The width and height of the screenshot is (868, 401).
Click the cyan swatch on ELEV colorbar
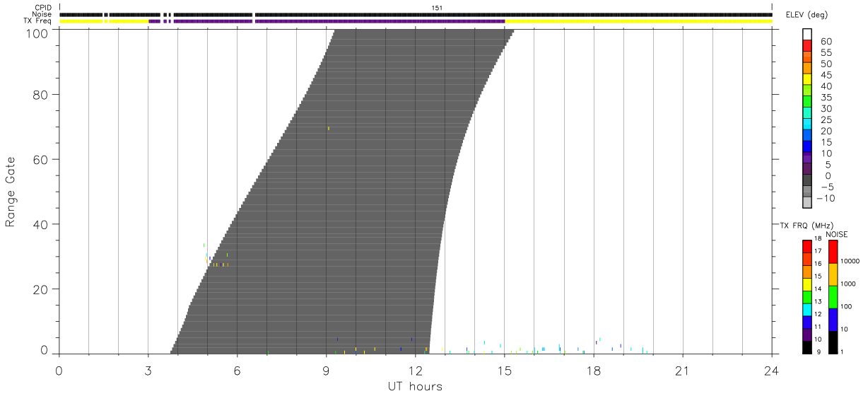[807, 124]
